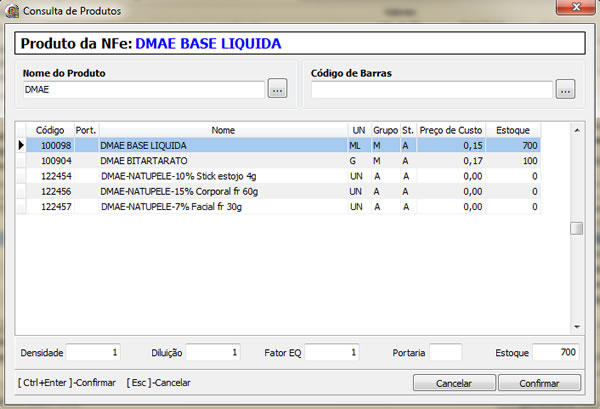Click the Preço de Custo column header
Viewport: 600px width, 409px height.
[x=451, y=130]
